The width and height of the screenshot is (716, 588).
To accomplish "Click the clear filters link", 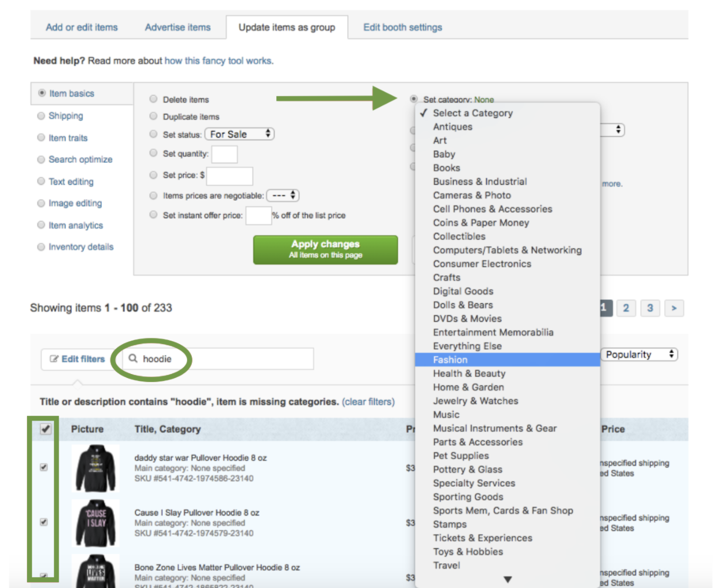I will point(368,402).
